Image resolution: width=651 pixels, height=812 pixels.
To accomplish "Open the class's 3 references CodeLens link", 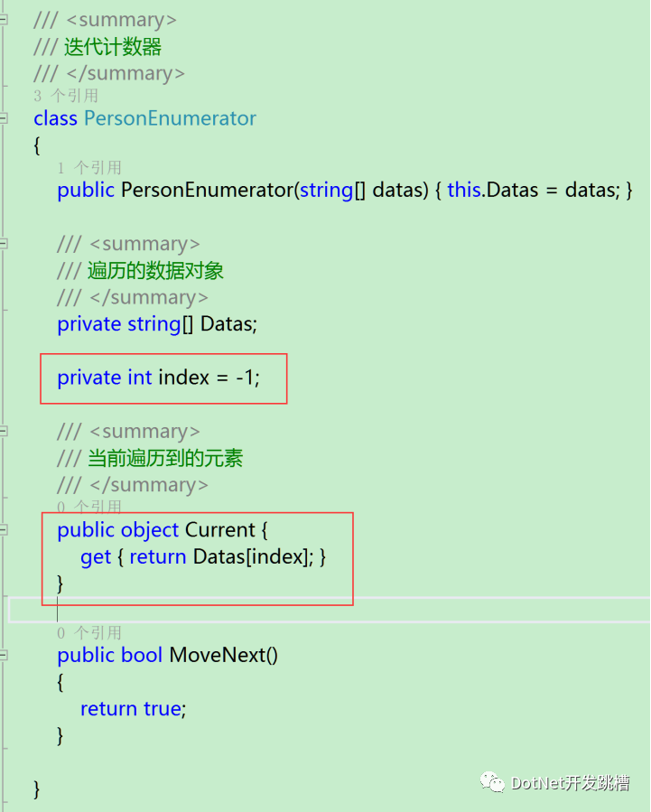I will pos(66,96).
